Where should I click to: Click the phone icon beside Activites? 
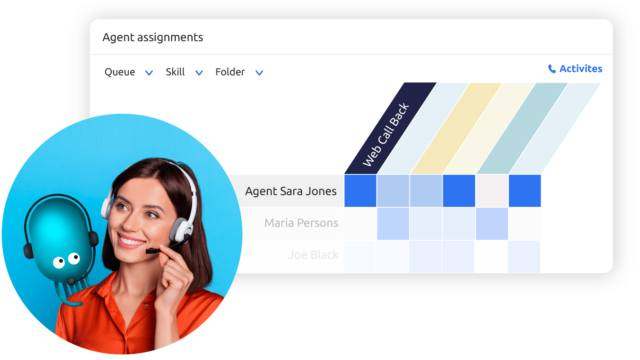point(552,69)
